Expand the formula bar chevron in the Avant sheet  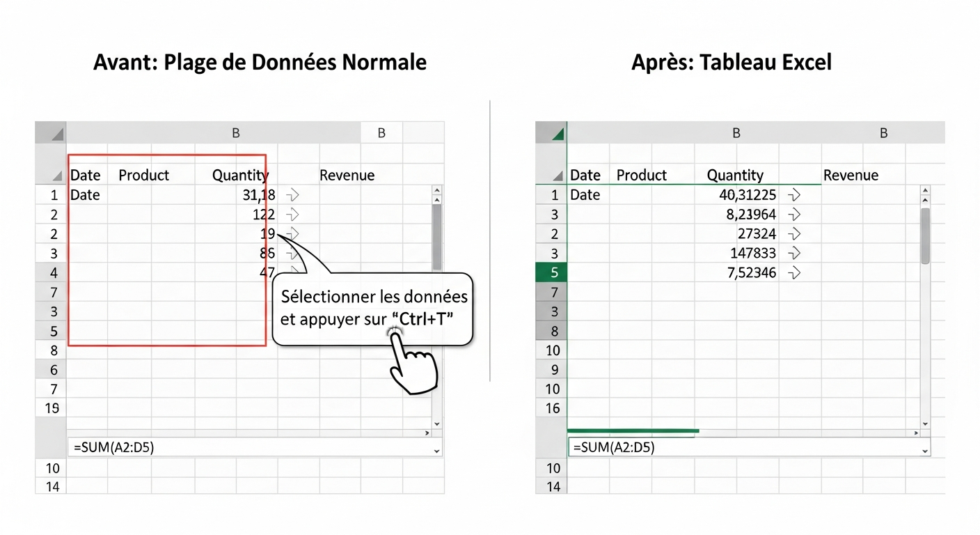436,451
